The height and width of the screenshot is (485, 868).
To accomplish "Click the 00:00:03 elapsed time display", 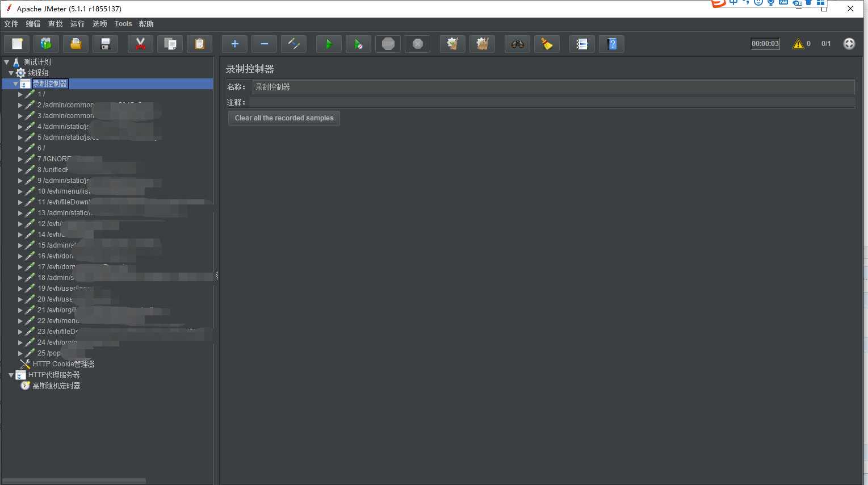I will coord(765,44).
